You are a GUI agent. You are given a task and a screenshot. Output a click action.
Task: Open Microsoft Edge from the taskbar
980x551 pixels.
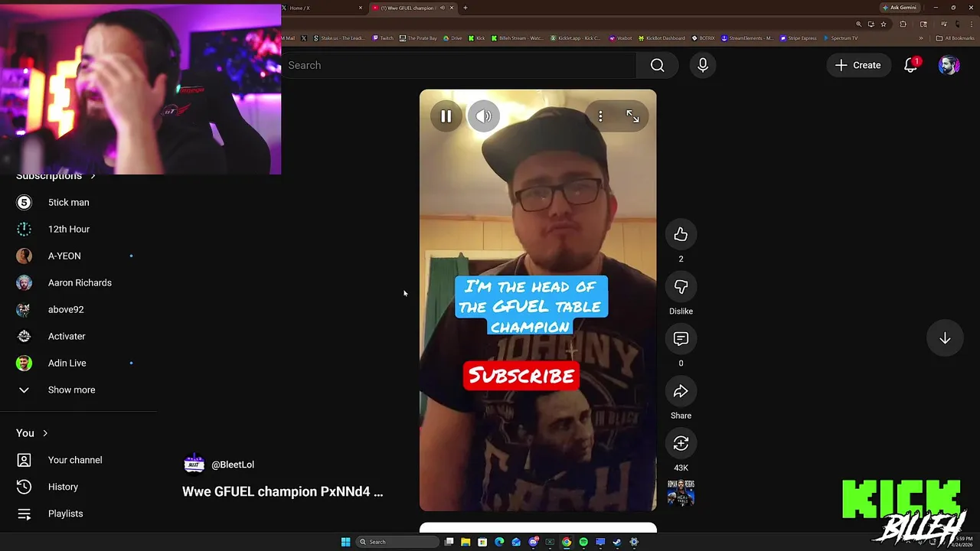click(x=499, y=542)
